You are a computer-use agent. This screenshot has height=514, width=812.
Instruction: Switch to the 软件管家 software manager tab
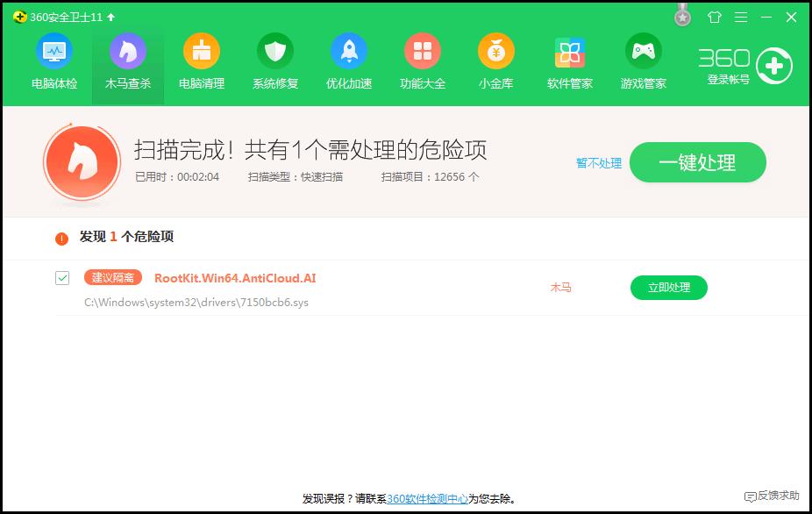pyautogui.click(x=569, y=60)
